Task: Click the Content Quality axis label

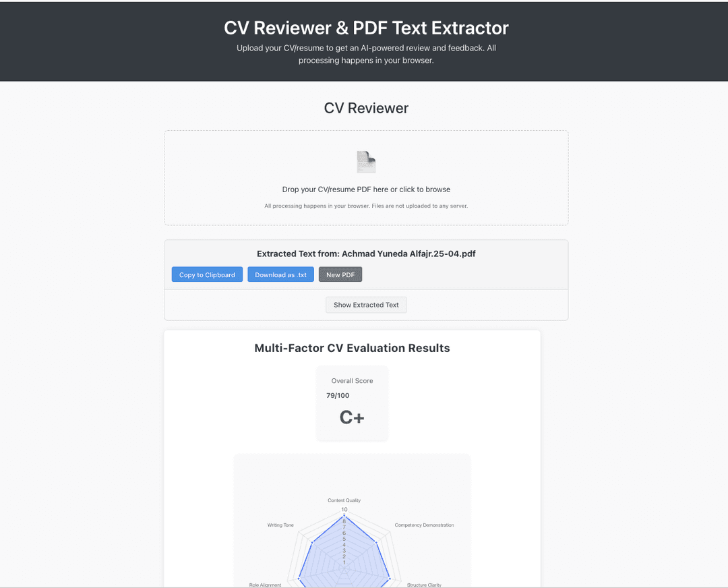Action: pyautogui.click(x=344, y=500)
